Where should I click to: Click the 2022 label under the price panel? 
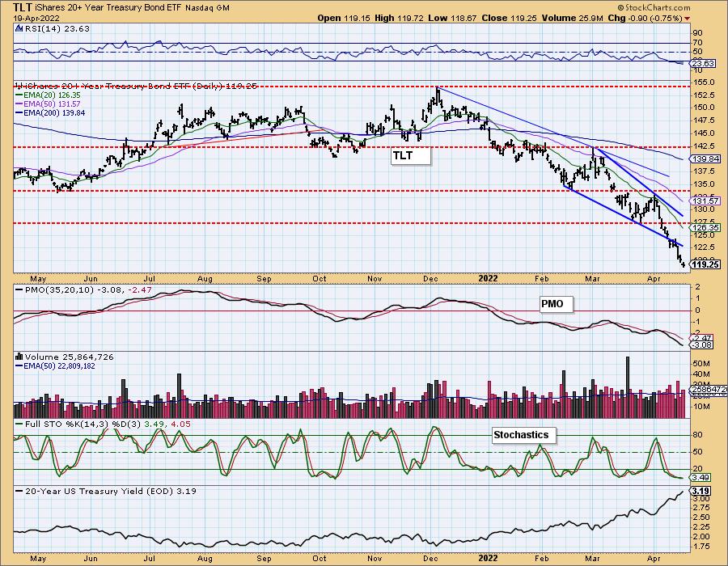click(x=488, y=278)
